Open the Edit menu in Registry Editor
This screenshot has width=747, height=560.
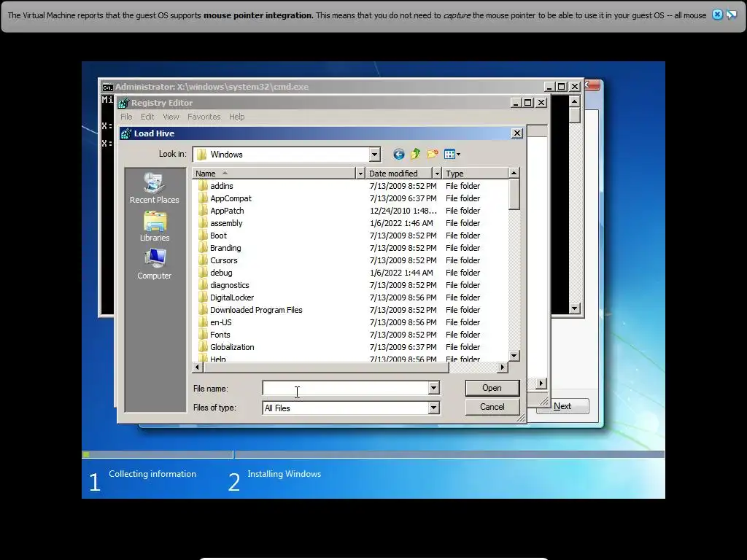(147, 117)
